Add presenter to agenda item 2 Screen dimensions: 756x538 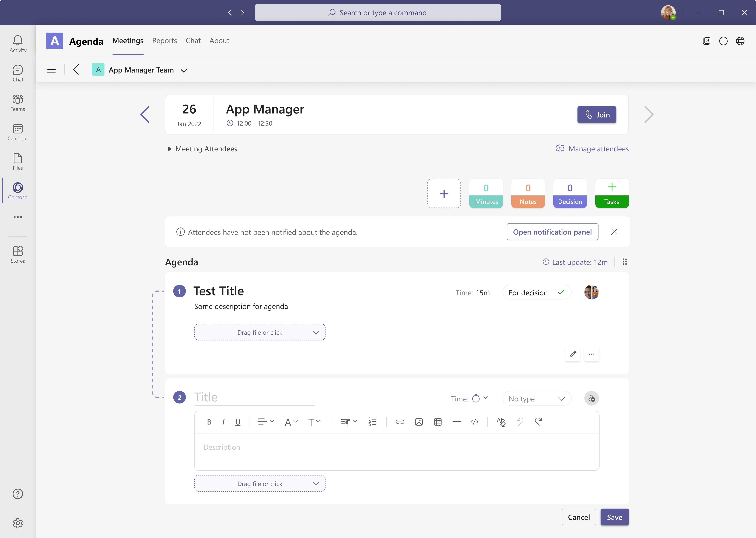pyautogui.click(x=591, y=399)
